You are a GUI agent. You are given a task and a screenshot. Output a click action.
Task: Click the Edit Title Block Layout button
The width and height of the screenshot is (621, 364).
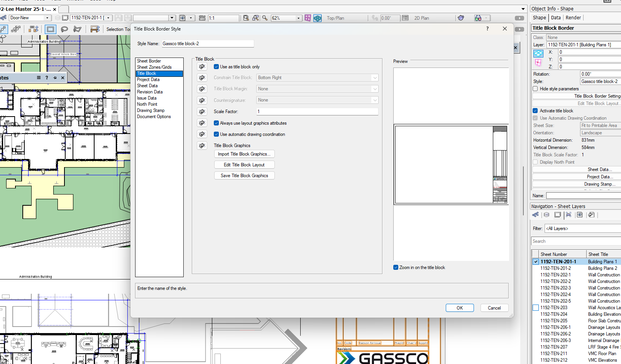244,165
